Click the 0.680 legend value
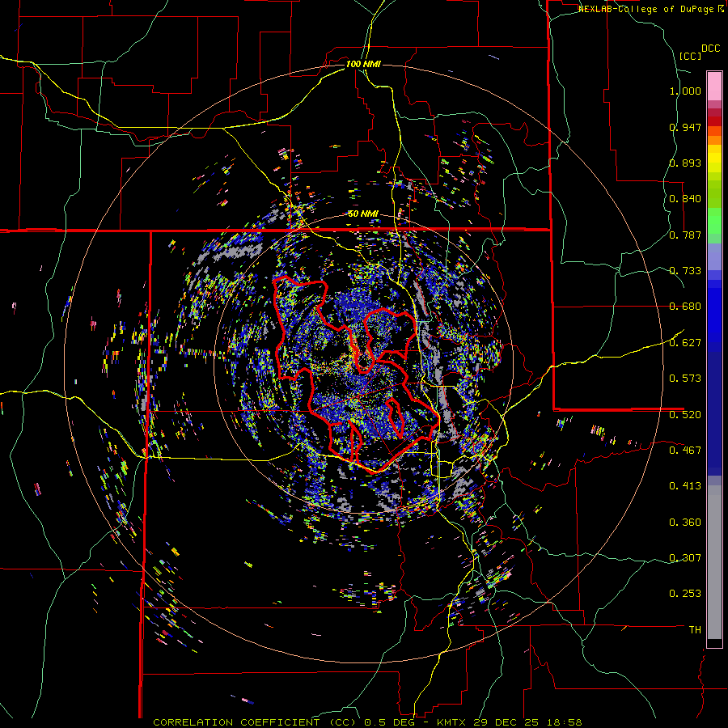The width and height of the screenshot is (728, 728). pyautogui.click(x=685, y=307)
